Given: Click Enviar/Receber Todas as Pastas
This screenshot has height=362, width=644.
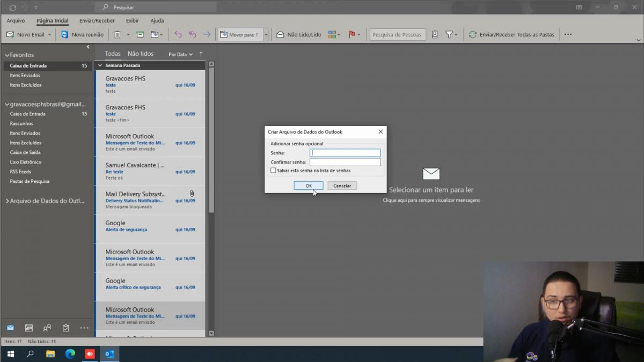Looking at the screenshot, I should [x=511, y=34].
